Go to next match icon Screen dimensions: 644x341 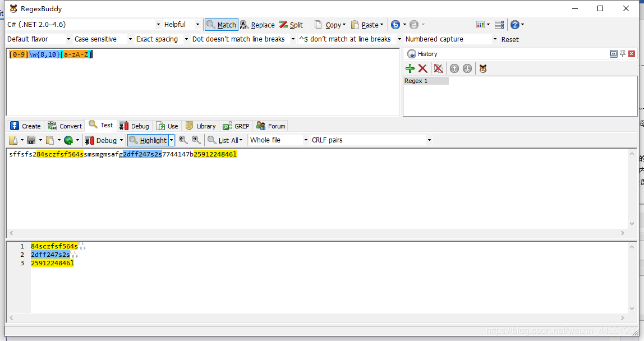(196, 140)
